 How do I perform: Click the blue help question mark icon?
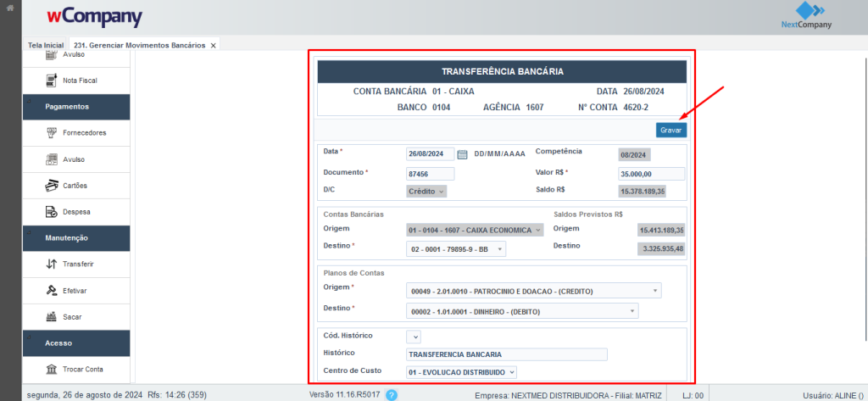392,395
